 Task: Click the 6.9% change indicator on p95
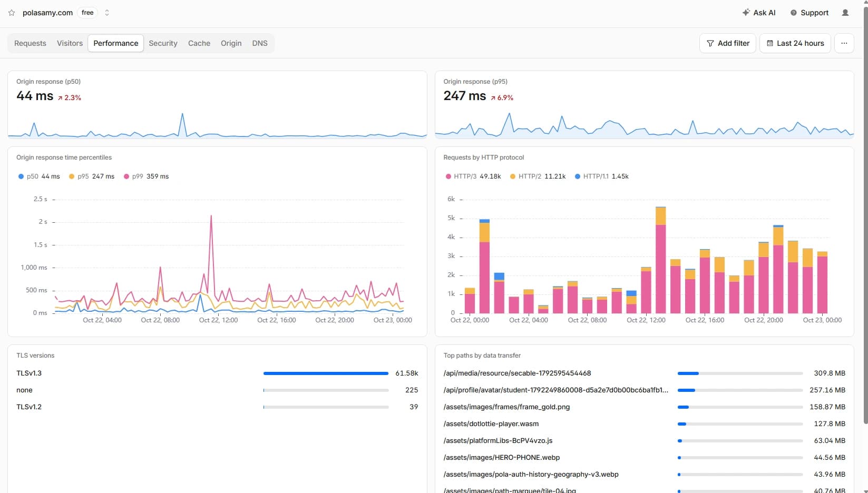click(x=502, y=97)
